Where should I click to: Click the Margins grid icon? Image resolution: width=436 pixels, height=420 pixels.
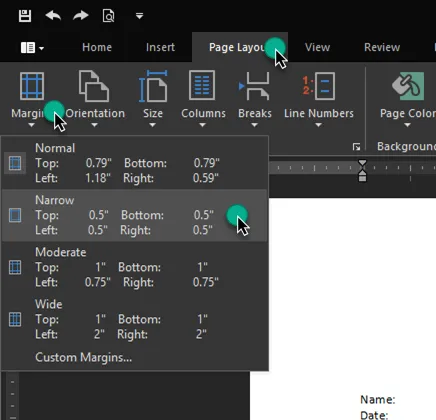tap(32, 86)
